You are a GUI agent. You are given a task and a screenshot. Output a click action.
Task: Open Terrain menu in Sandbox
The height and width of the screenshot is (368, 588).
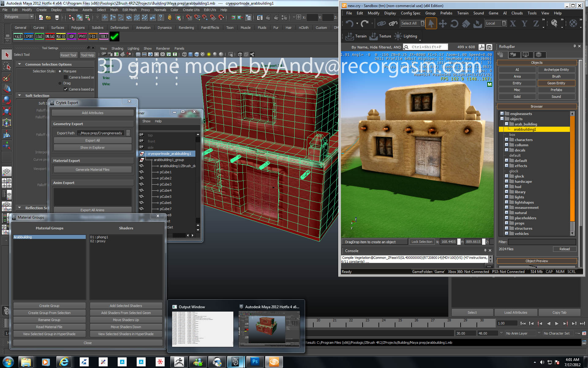tap(463, 13)
